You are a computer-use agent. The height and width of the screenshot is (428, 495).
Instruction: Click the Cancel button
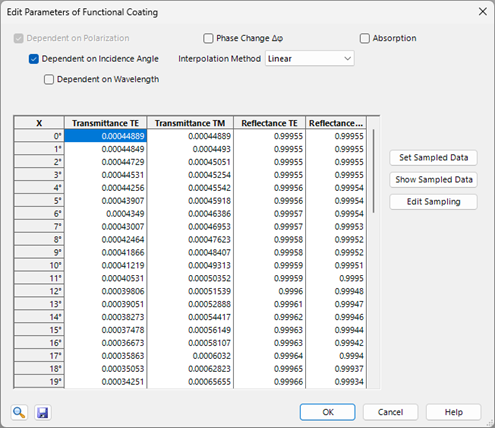click(390, 412)
